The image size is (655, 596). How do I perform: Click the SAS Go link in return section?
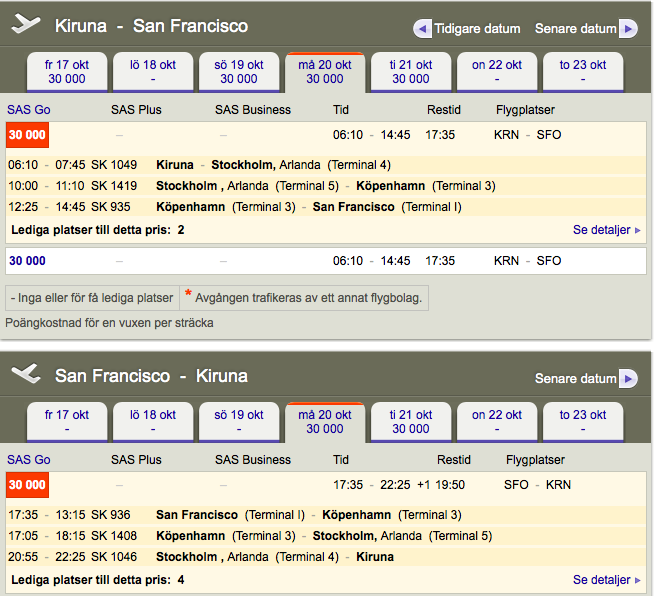point(28,460)
